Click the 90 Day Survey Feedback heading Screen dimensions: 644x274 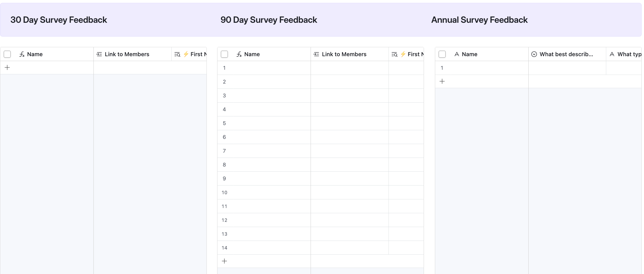269,20
